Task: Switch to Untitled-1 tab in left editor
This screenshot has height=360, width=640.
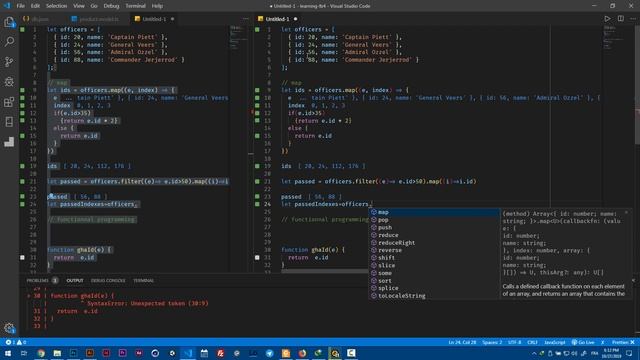Action: tap(154, 19)
